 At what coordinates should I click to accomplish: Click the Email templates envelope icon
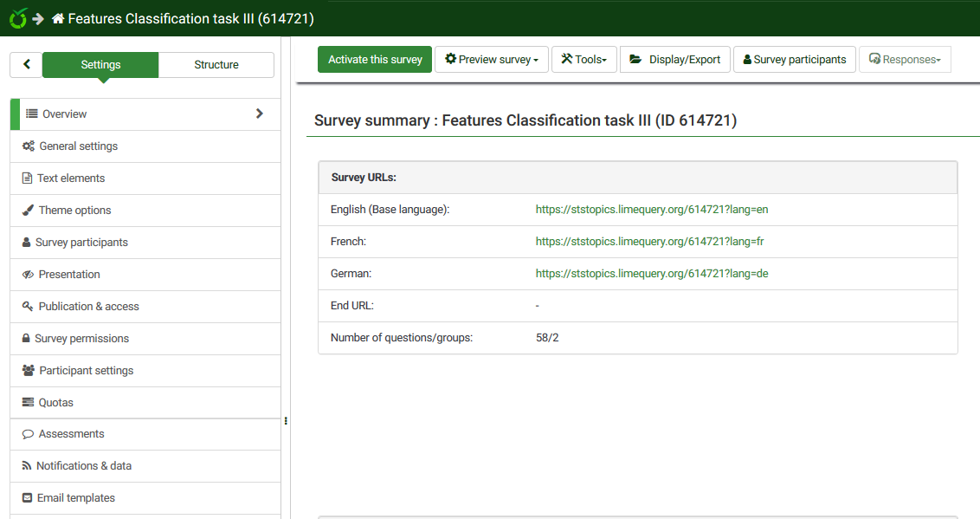pos(28,498)
